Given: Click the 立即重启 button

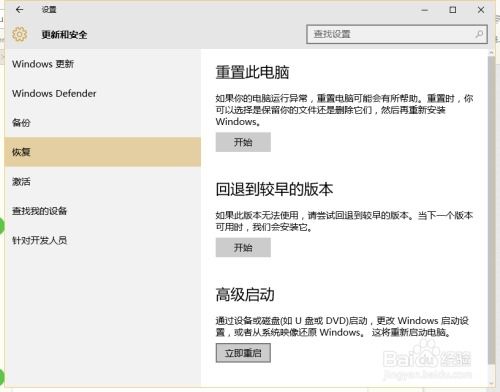Looking at the screenshot, I should tap(243, 353).
